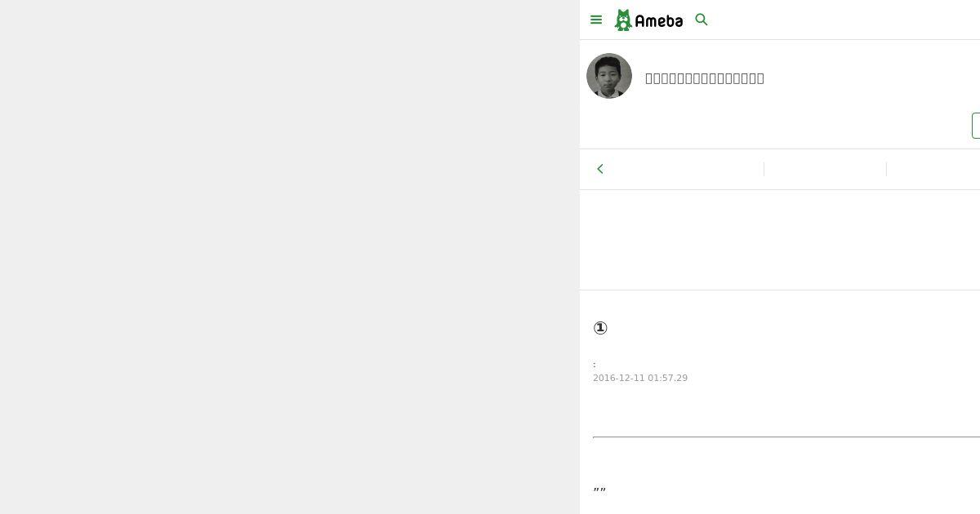Open the blogger's grayscale profile photo
The width and height of the screenshot is (980, 514).
[609, 76]
